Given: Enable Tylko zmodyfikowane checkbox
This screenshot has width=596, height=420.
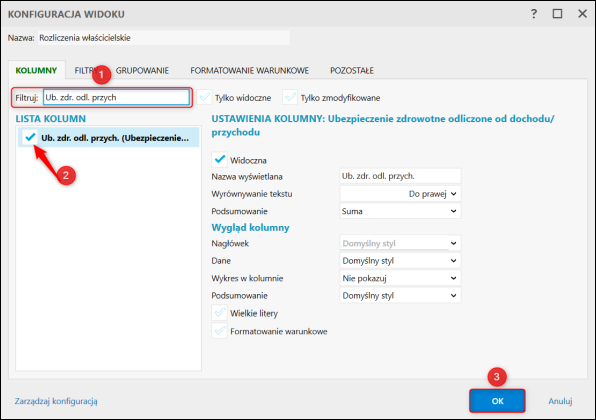Looking at the screenshot, I should [x=290, y=97].
